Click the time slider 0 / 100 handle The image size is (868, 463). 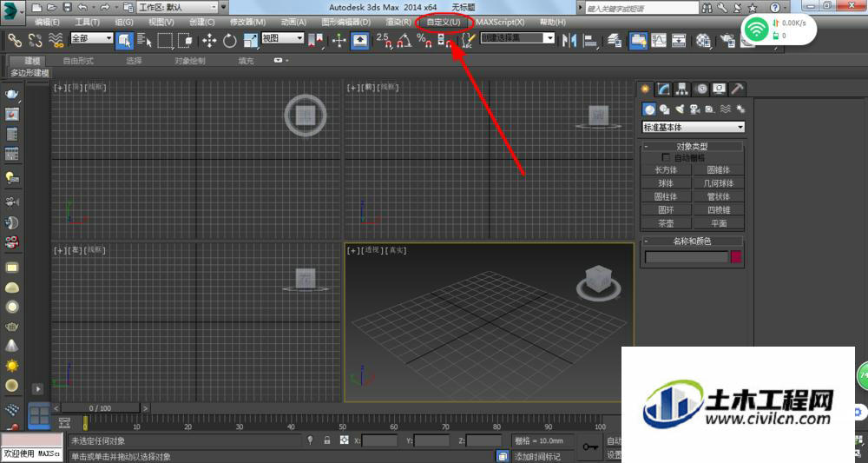pyautogui.click(x=100, y=408)
